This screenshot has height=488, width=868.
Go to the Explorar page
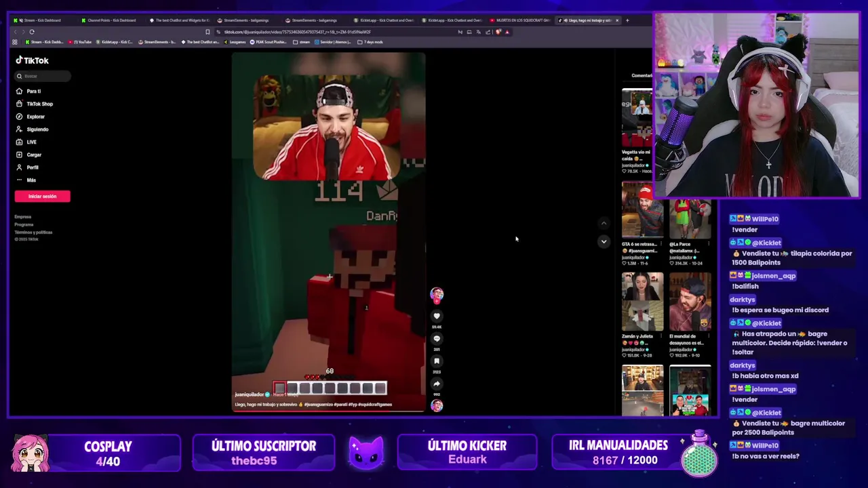pos(31,117)
